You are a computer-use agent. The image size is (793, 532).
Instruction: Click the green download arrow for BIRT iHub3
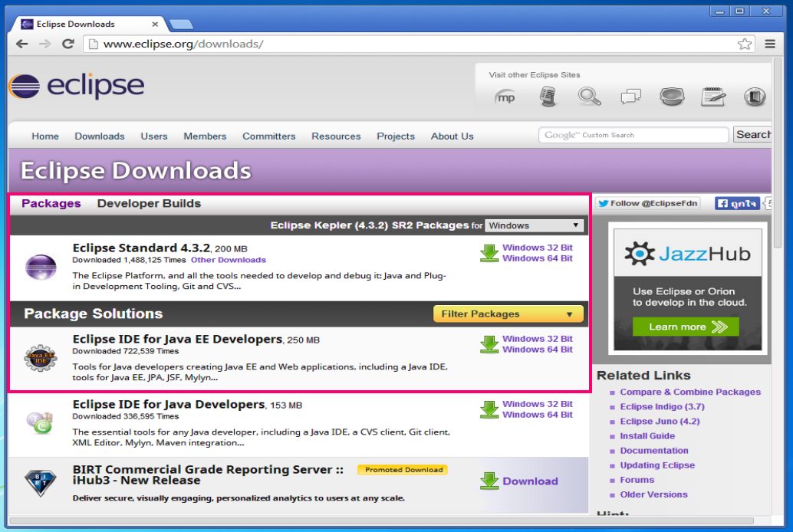tap(489, 481)
